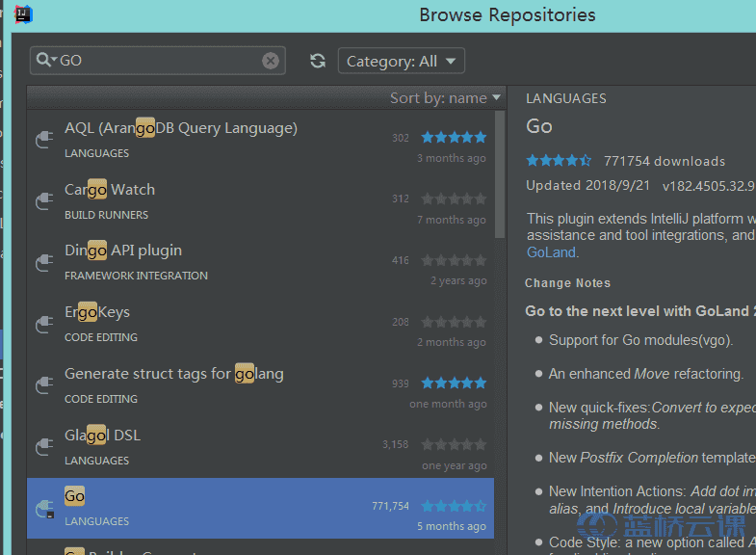
Task: Click the 771,754 download count in Go row
Action: tap(391, 506)
